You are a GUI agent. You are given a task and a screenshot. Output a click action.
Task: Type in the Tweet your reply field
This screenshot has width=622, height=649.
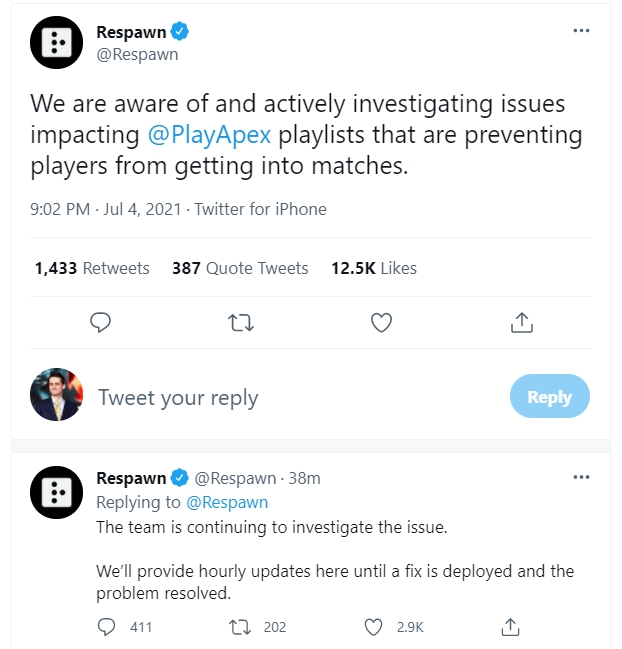[290, 397]
